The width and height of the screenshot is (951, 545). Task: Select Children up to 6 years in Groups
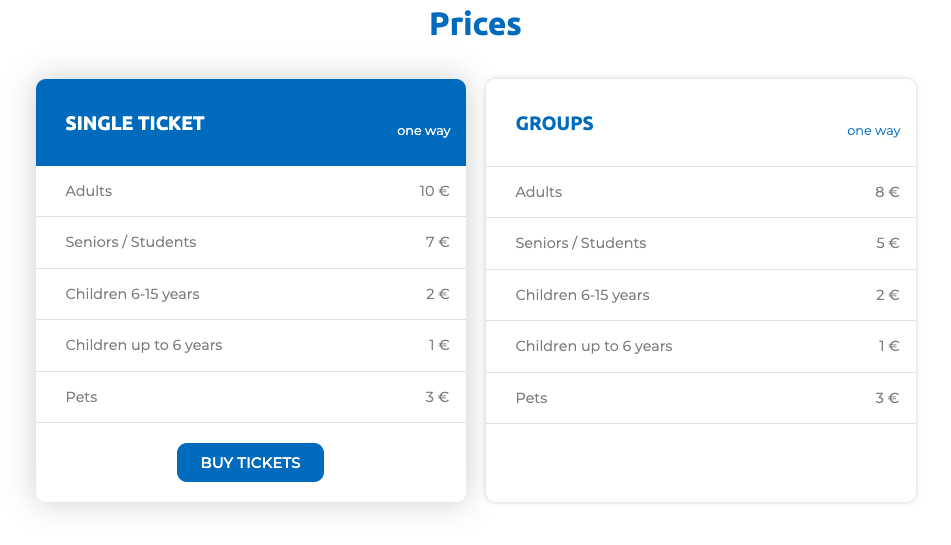pyautogui.click(x=701, y=347)
